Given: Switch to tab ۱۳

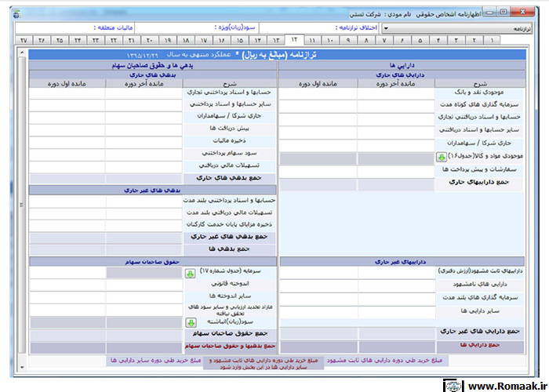Looking at the screenshot, I should 276,40.
